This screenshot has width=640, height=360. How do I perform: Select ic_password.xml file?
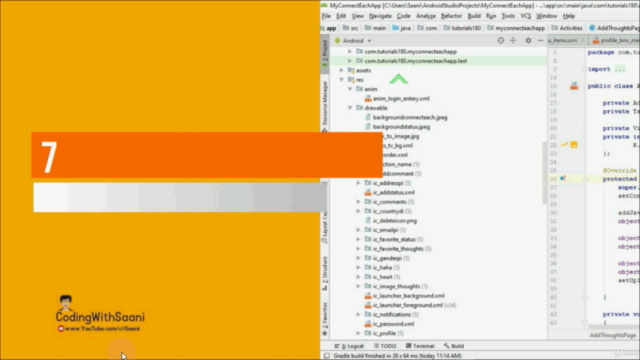click(x=393, y=324)
